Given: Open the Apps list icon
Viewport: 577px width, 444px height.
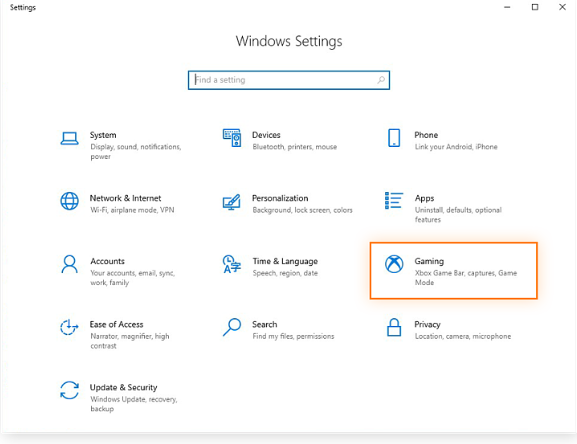Looking at the screenshot, I should coord(394,200).
